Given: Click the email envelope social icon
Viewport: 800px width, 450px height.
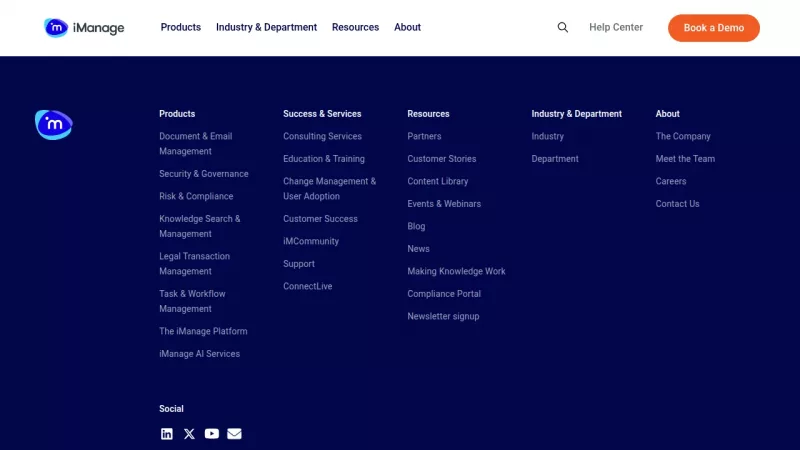Looking at the screenshot, I should click(x=234, y=434).
